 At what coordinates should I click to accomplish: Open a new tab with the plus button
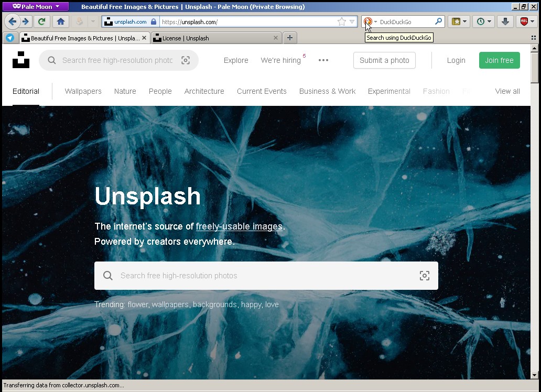(290, 38)
